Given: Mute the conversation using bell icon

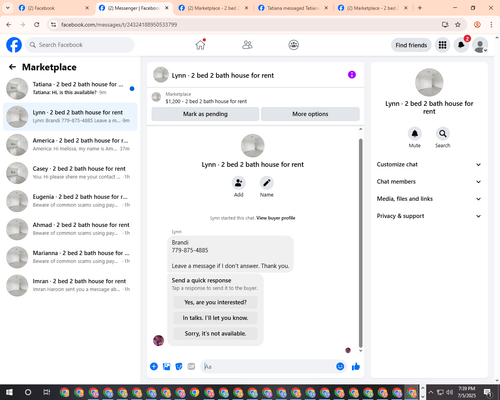Looking at the screenshot, I should [x=415, y=134].
